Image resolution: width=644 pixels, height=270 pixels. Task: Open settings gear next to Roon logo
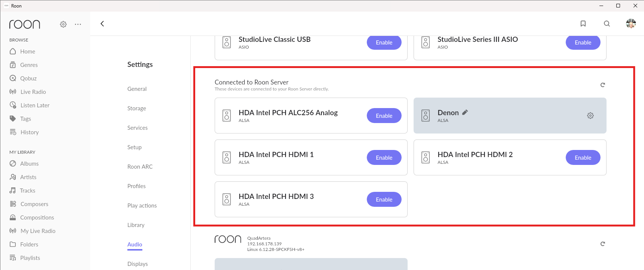coord(63,24)
